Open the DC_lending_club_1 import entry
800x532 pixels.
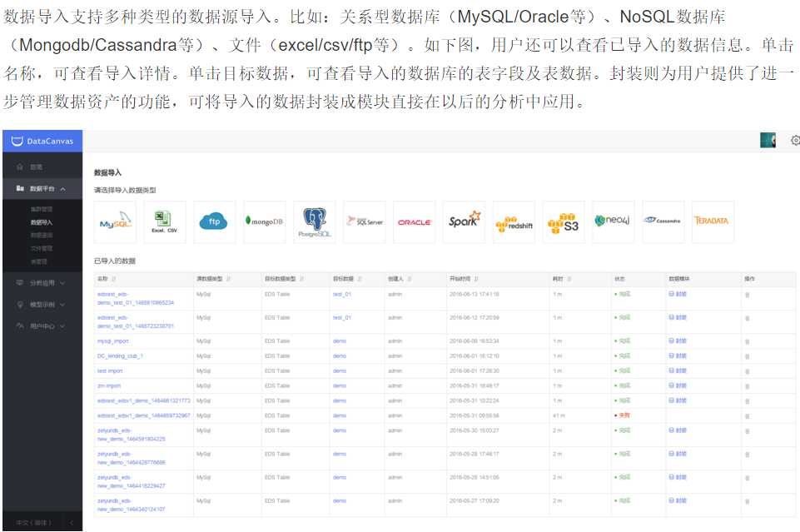click(x=120, y=356)
